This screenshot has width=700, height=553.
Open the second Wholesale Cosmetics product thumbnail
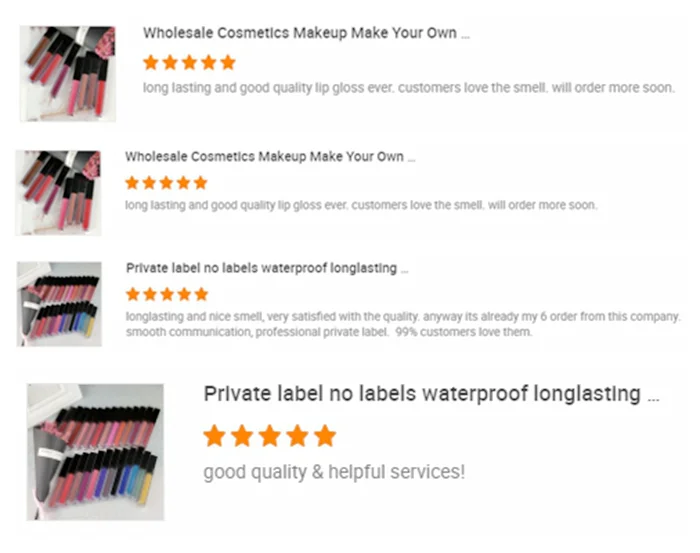click(58, 193)
